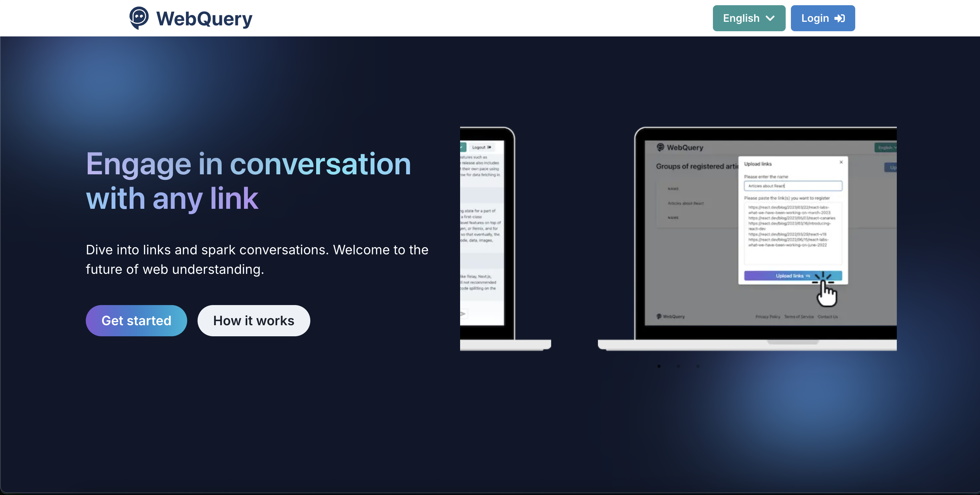
Task: Open the WebQuery home title link
Action: (204, 19)
